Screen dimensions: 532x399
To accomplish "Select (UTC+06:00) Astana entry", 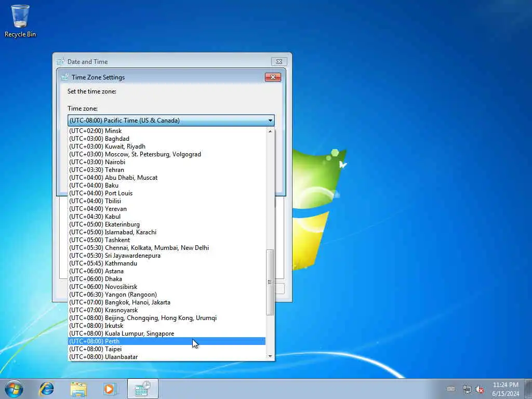I will pos(167,271).
